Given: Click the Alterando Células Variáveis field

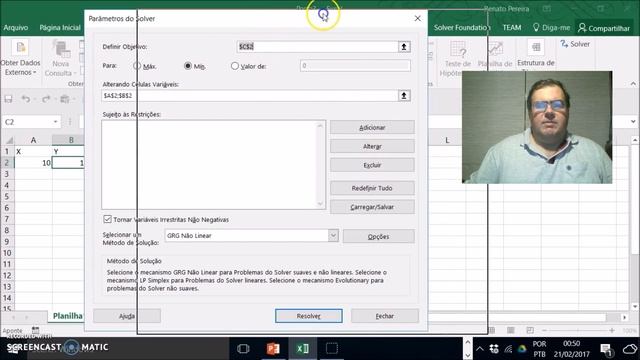Looking at the screenshot, I should tap(250, 96).
